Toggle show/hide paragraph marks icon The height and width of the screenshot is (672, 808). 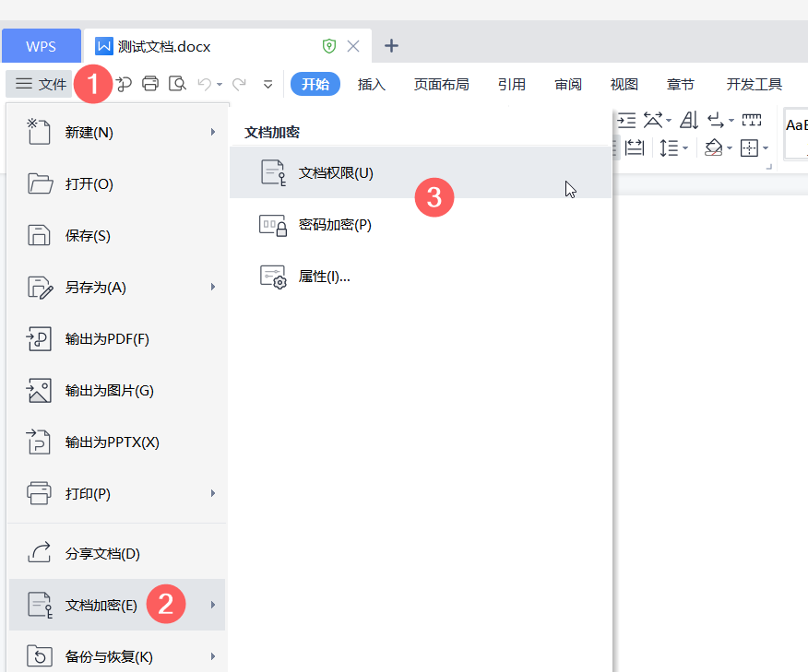click(716, 121)
